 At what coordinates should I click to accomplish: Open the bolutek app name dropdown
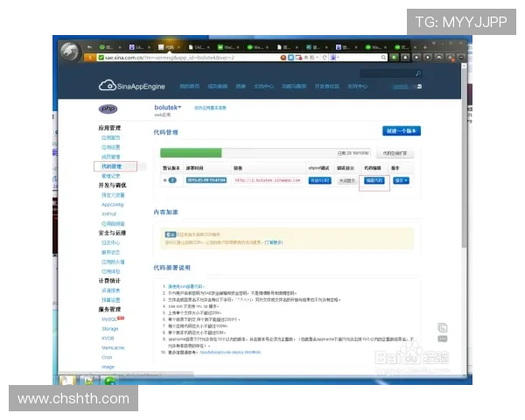click(167, 107)
